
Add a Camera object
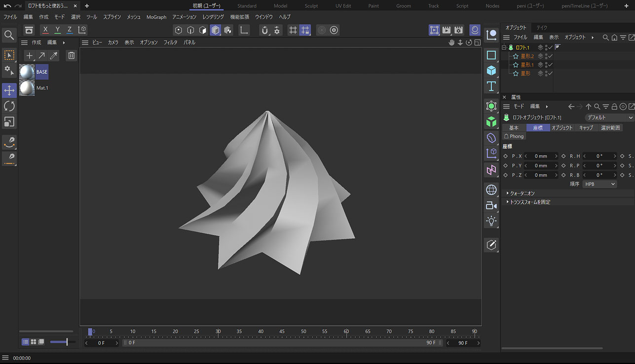coord(491,205)
